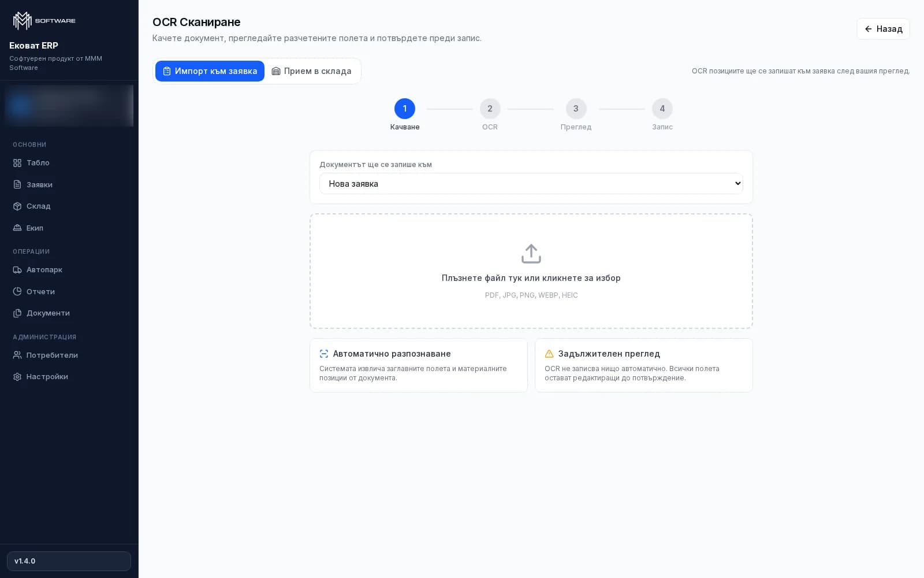The width and height of the screenshot is (924, 578).
Task: Open Настройки from the sidebar
Action: click(x=69, y=377)
